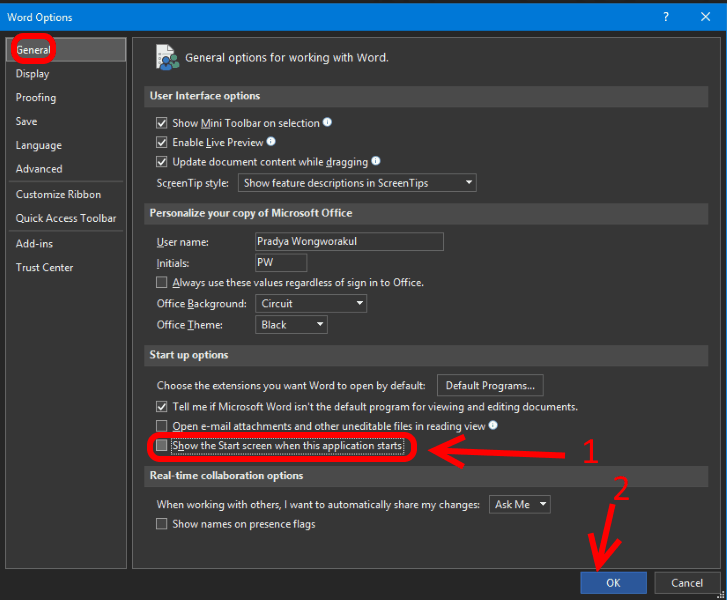
Task: Toggle Update document content while dragging
Action: click(x=161, y=162)
